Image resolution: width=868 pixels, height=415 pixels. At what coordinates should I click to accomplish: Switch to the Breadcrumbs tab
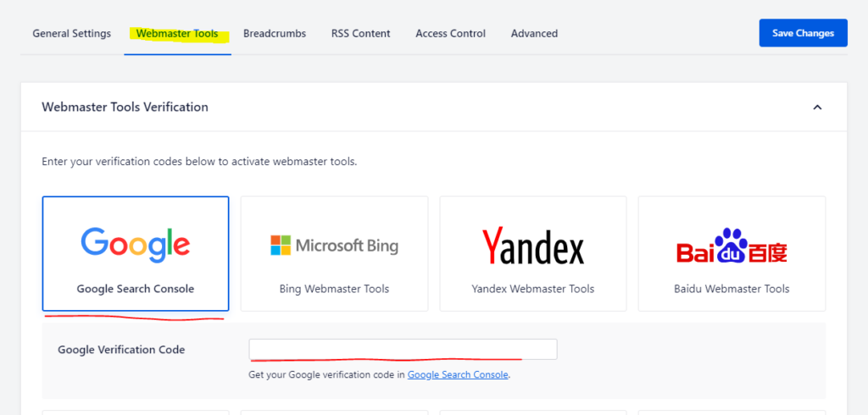275,34
